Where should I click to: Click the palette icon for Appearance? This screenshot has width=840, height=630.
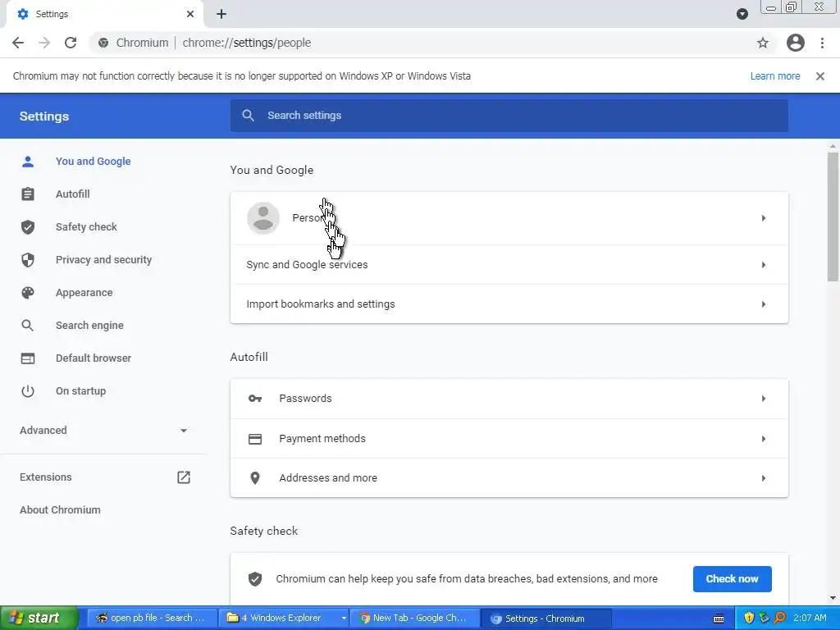click(x=28, y=293)
